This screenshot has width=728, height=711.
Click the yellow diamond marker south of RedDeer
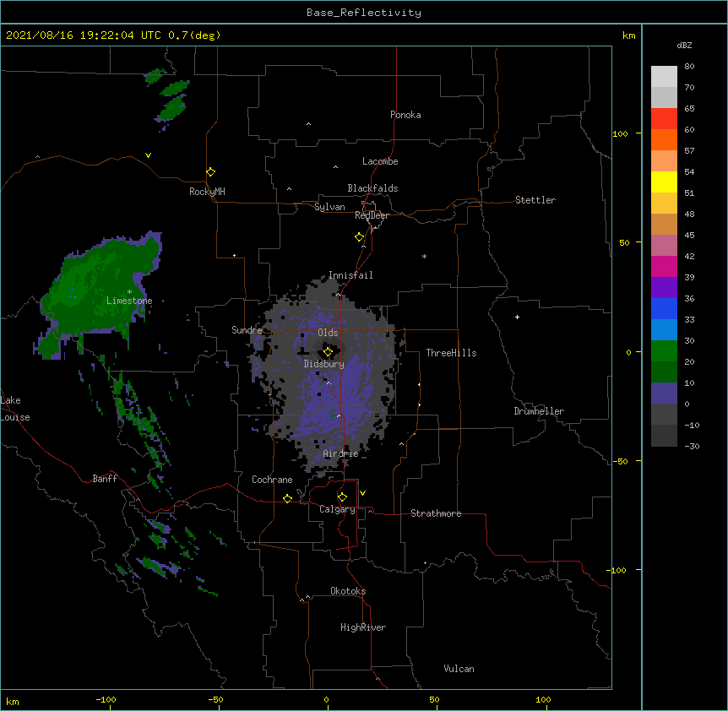pyautogui.click(x=360, y=237)
